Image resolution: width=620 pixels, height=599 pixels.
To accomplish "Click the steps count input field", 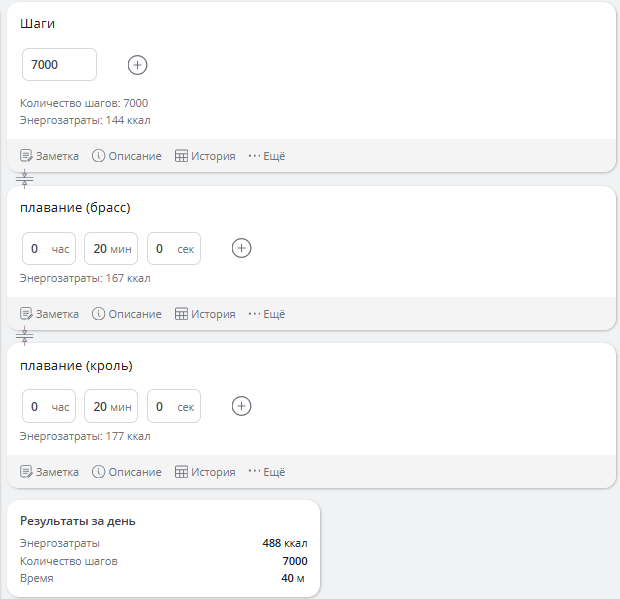I will [59, 65].
